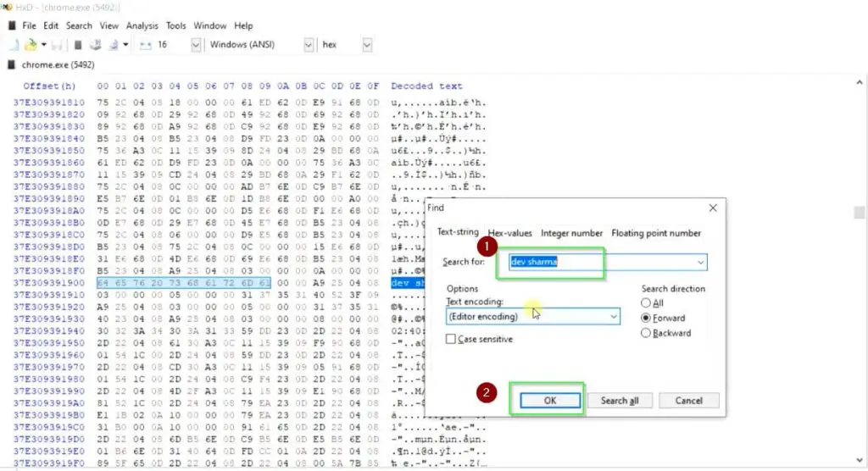Click the scrollbar down arrow
This screenshot has height=471, width=868.
[860, 461]
